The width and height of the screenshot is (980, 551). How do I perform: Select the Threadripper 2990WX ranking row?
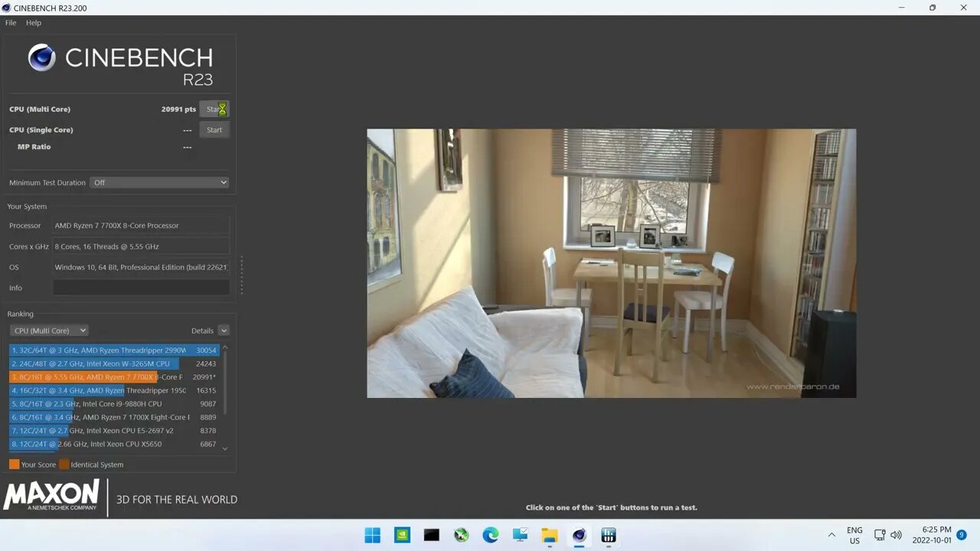(114, 350)
